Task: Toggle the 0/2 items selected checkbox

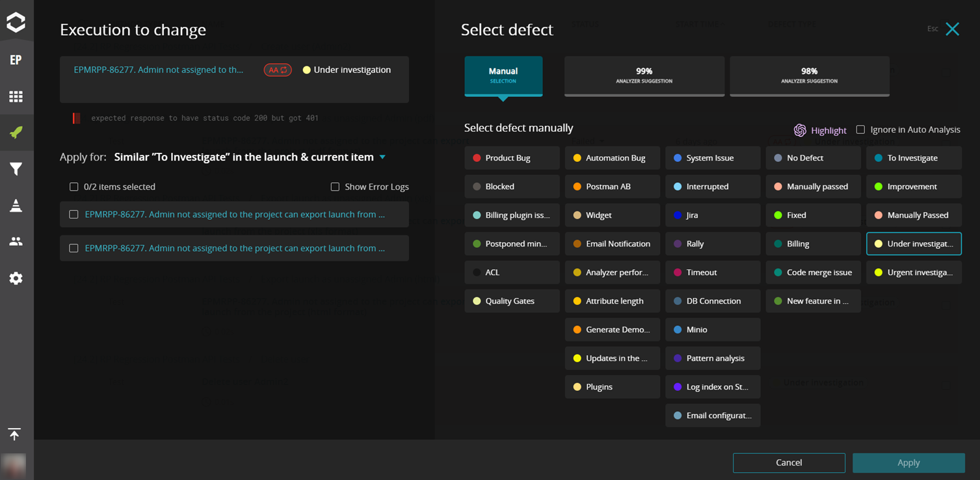Action: (x=74, y=187)
